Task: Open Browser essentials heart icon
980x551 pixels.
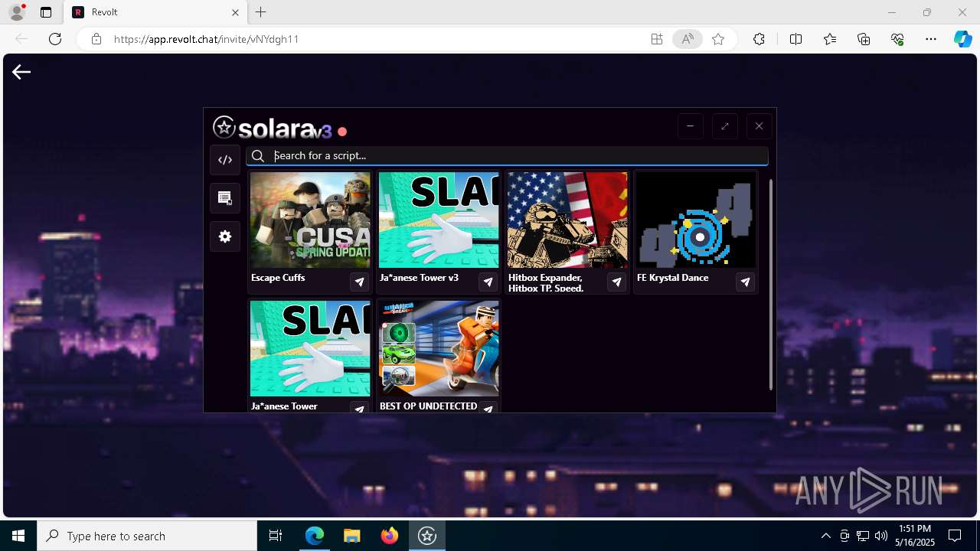Action: tap(897, 39)
